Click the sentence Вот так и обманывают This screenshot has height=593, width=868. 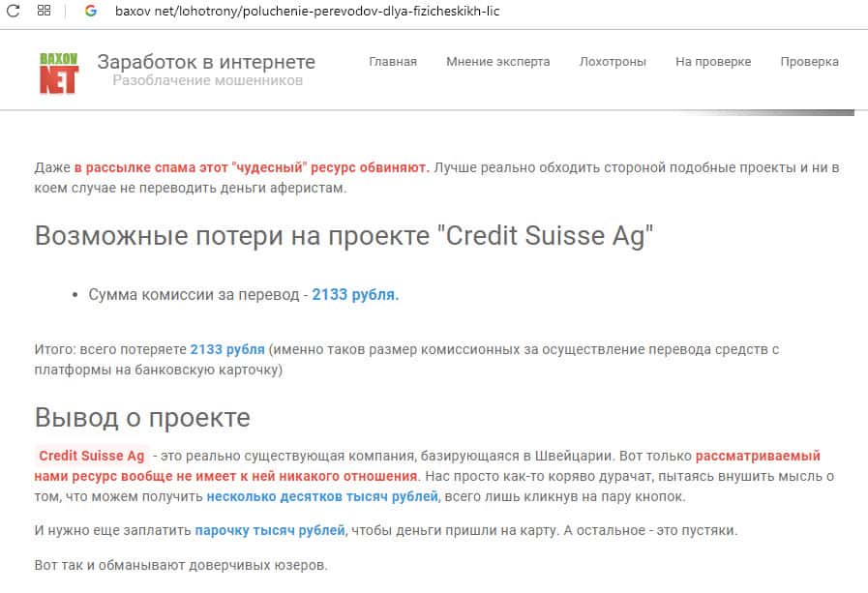click(x=181, y=565)
